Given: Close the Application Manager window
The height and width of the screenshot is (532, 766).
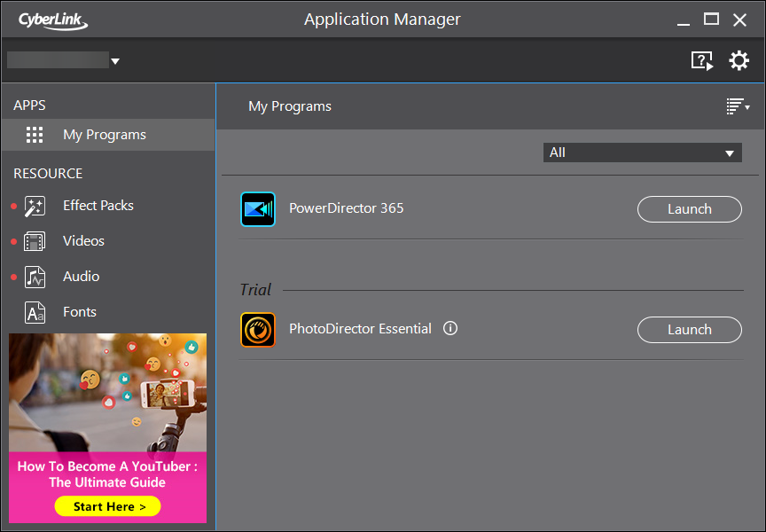Looking at the screenshot, I should click(739, 20).
